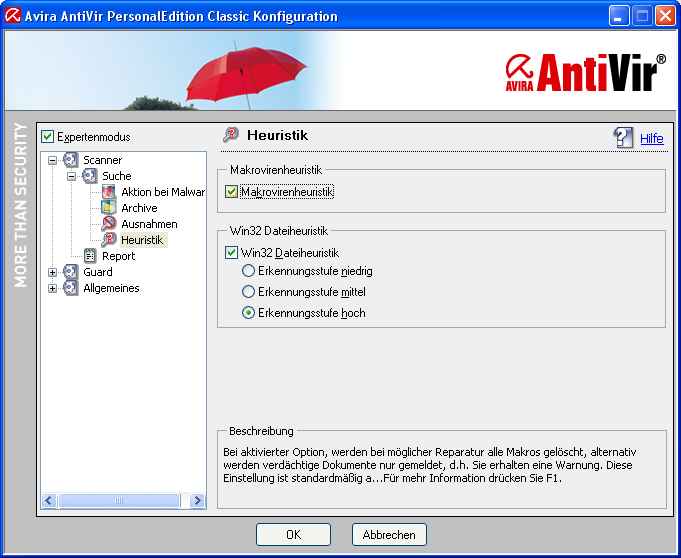Click the Allgemeines gear icon
This screenshot has height=558, width=681.
[70, 288]
